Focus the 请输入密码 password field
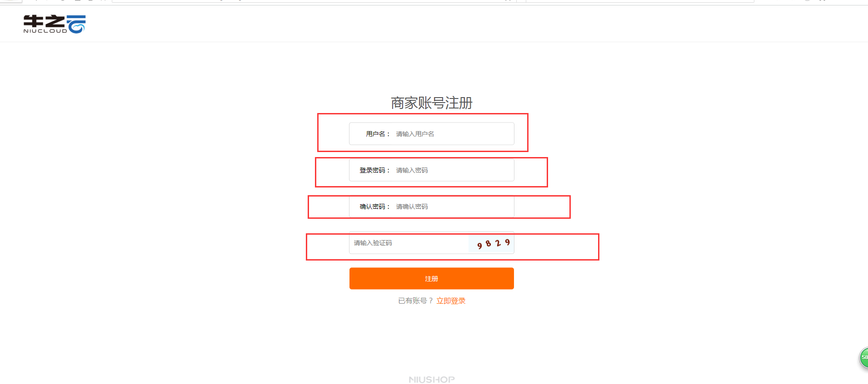 pos(454,170)
